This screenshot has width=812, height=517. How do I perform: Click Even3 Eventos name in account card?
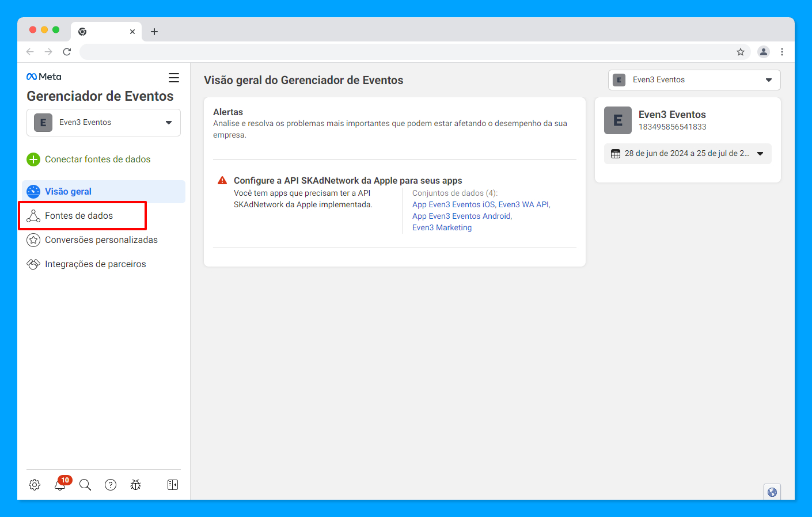(x=672, y=115)
